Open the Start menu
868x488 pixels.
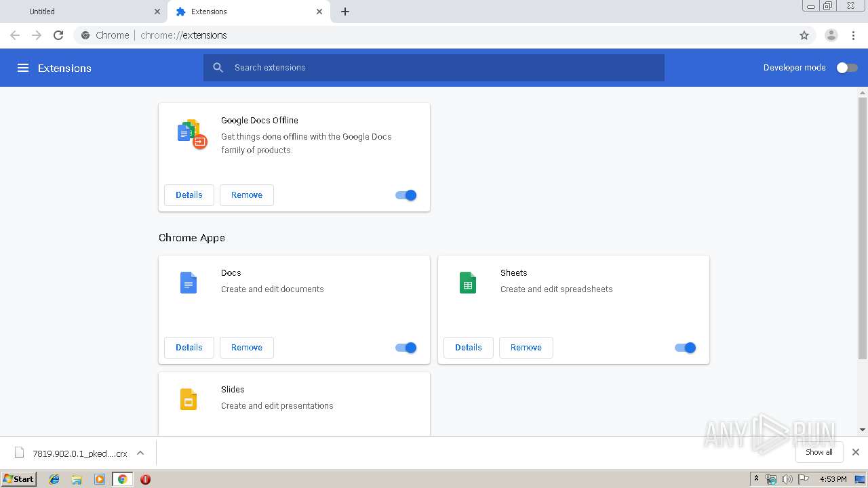point(18,479)
